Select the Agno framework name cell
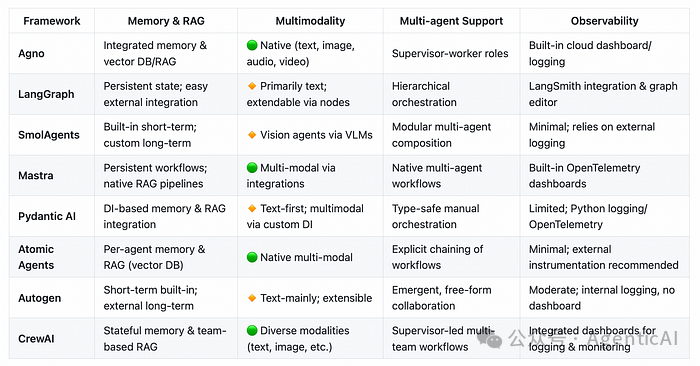 click(52, 54)
